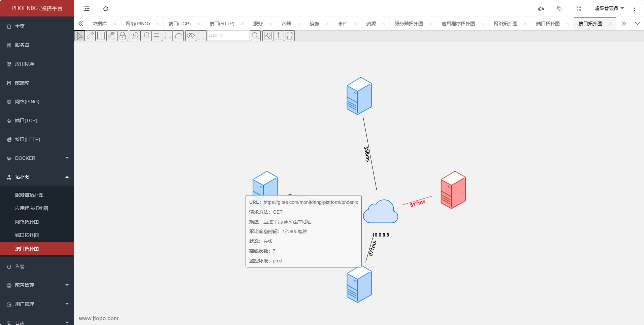Click the center align lines icon
The height and width of the screenshot is (325, 644).
click(157, 36)
